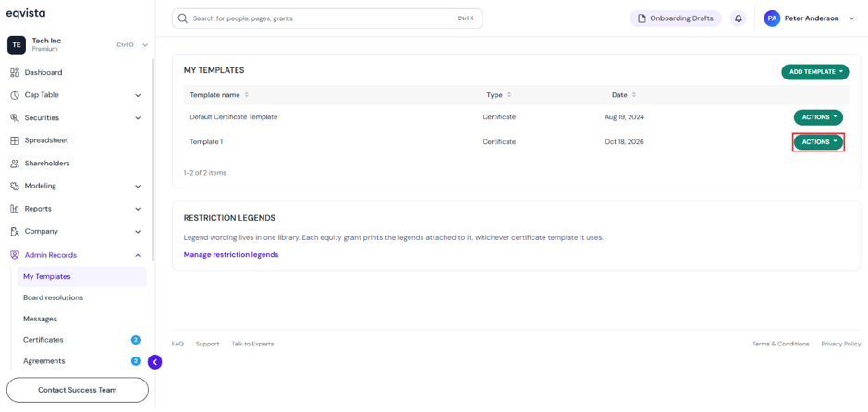Expand the Reports menu chevron
Viewport: 868px width, 412px height.
pos(138,209)
